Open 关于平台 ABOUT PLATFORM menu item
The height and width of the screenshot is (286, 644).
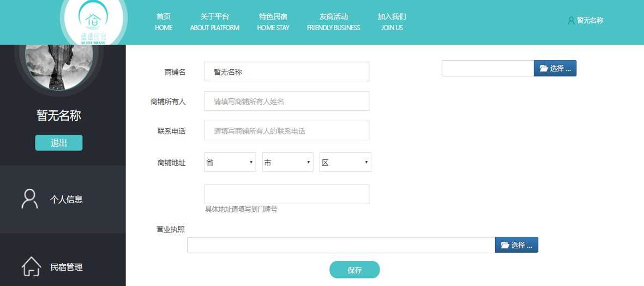pos(214,22)
